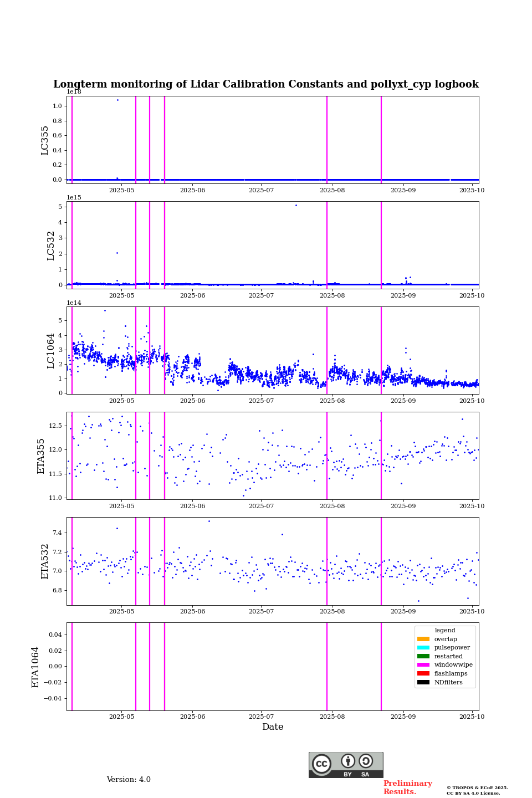Click the Version: 4.0 label

tap(129, 780)
